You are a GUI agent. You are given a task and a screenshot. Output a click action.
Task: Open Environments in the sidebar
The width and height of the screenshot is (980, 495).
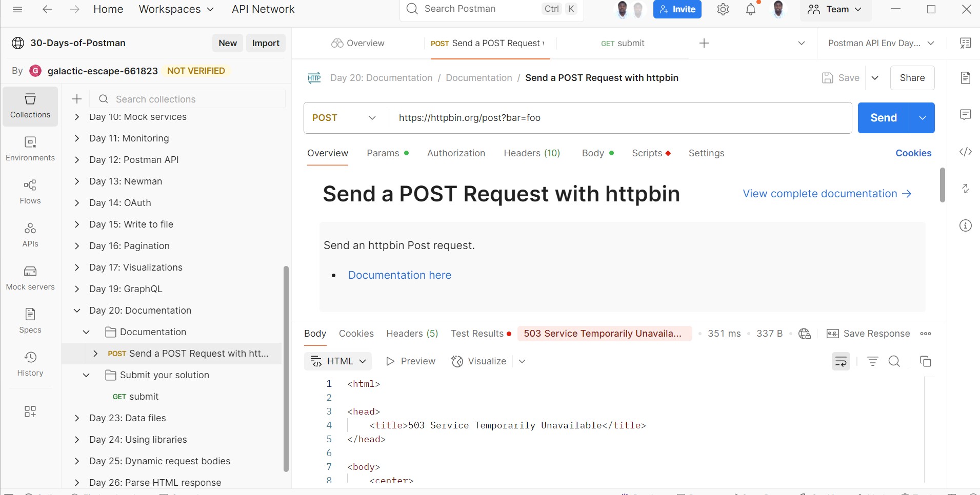30,149
